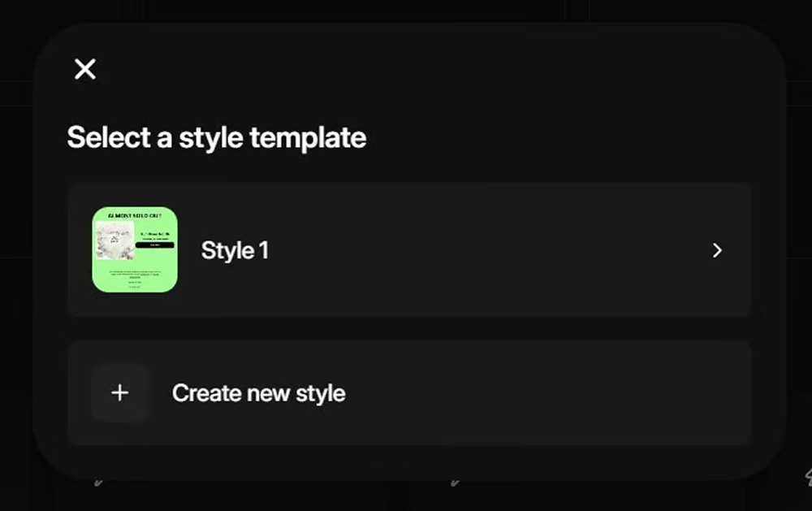812x511 pixels.
Task: Click the product title text in Style 1 thumbnail
Action: [x=154, y=233]
